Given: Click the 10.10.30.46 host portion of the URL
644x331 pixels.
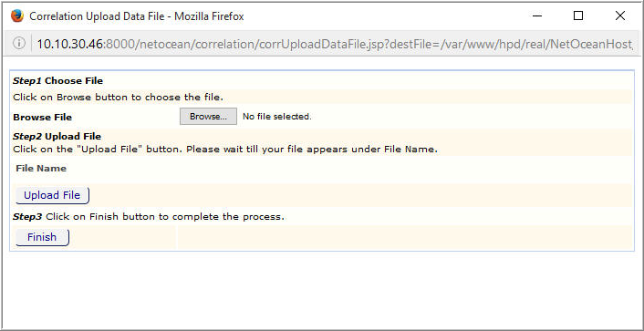Looking at the screenshot, I should [69, 44].
